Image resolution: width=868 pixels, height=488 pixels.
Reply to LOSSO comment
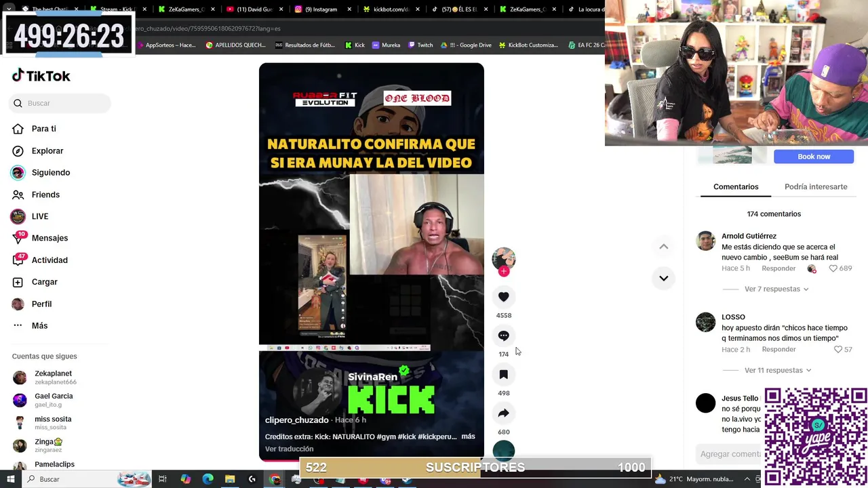point(778,349)
